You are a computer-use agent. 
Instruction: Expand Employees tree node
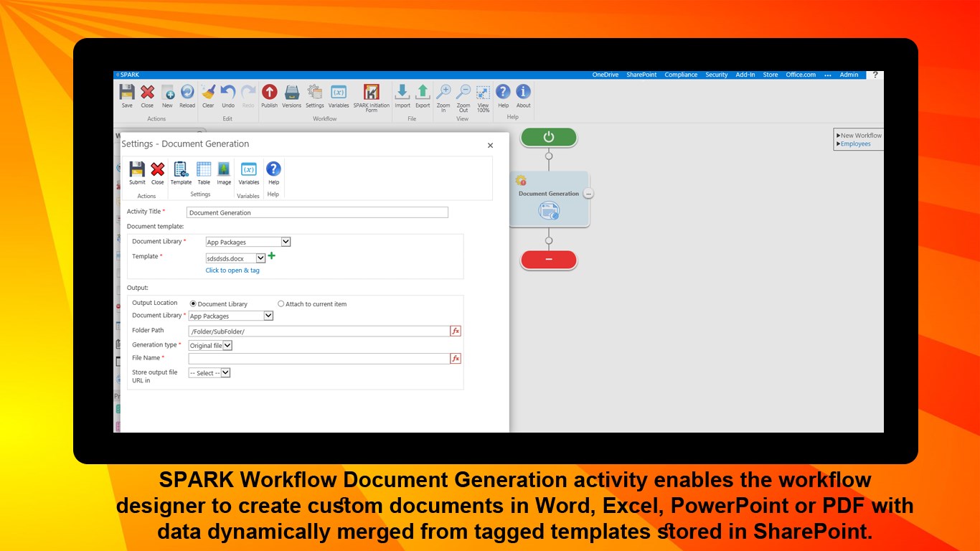(838, 144)
